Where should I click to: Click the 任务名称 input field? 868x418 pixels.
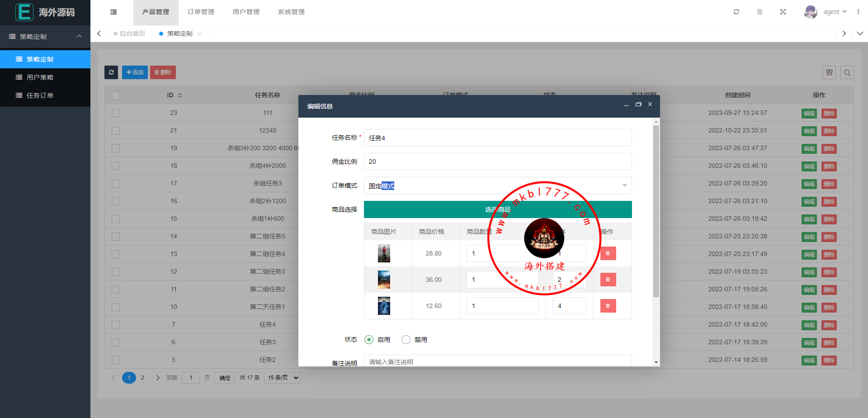[x=498, y=138]
